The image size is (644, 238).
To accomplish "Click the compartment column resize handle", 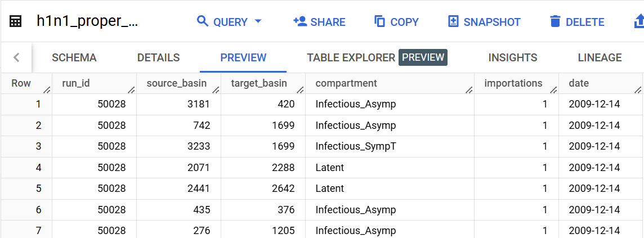I will coord(469,89).
